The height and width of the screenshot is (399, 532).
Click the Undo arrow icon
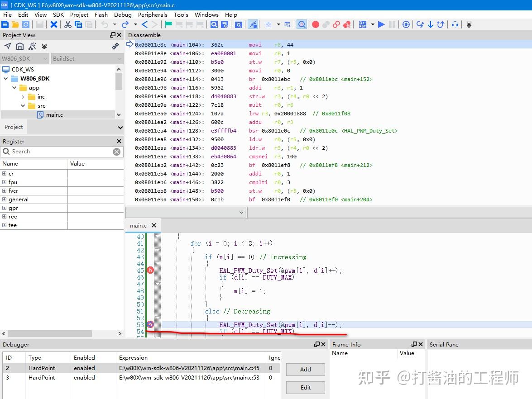105,24
